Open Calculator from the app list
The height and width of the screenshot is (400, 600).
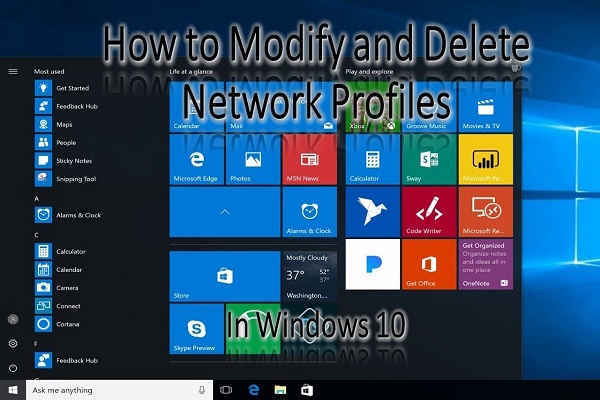60,251
